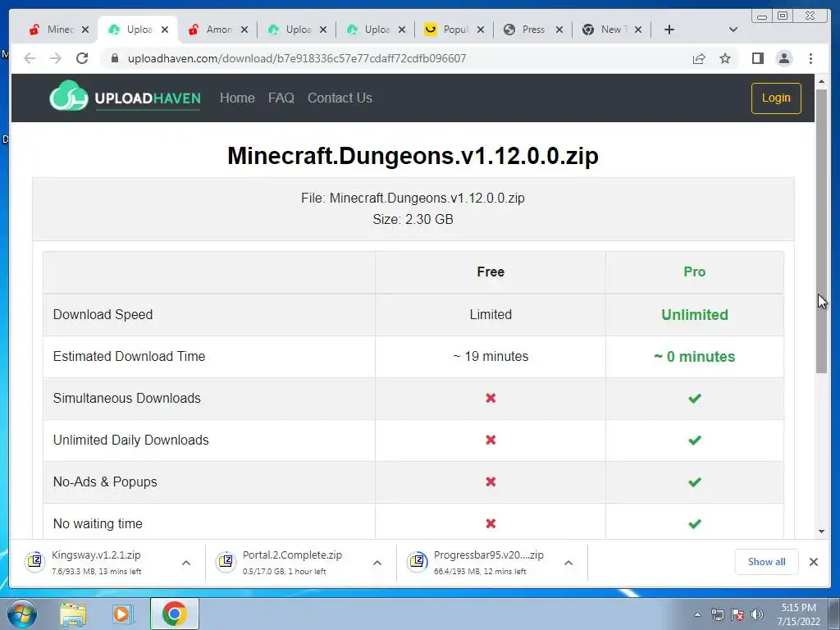Close the Popul tab
Viewport: 840px width, 630px height.
pos(481,30)
